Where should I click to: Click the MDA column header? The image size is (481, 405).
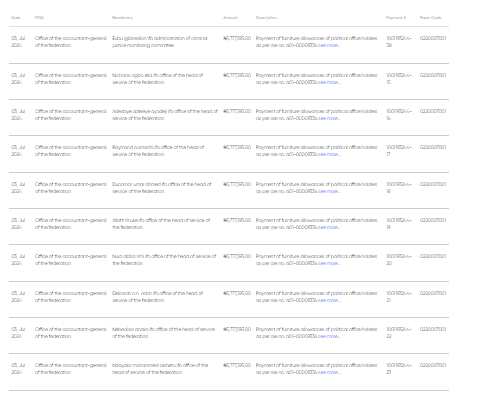click(39, 18)
